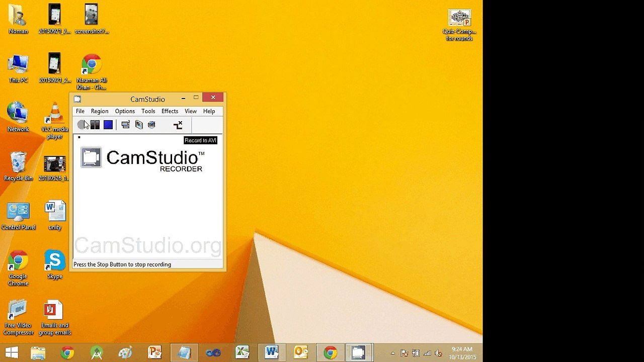Toggle CamStudio compact view icon
The image size is (644, 362).
click(126, 125)
